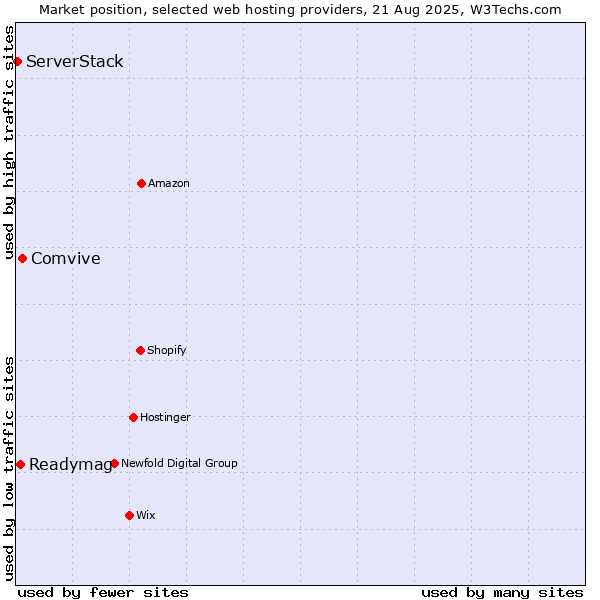This screenshot has width=600, height=600.
Task: Click the Wix red data point
Action: (129, 516)
